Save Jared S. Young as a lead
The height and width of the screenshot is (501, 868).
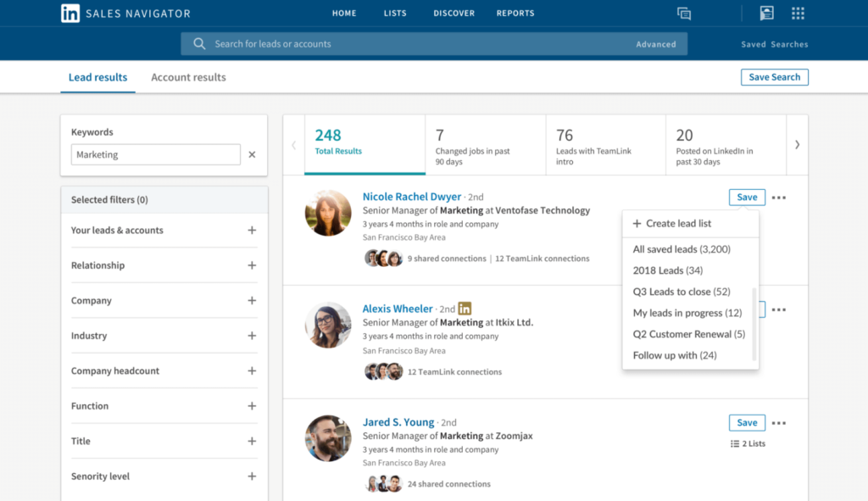tap(747, 422)
